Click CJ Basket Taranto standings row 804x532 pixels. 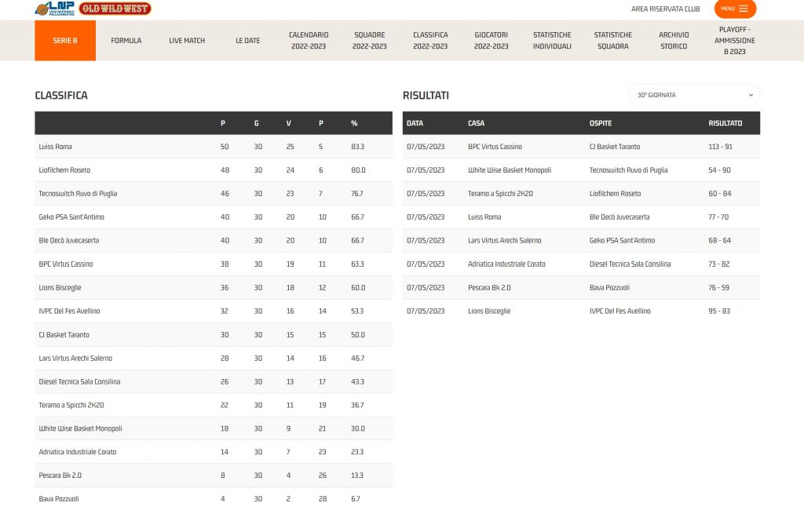tap(214, 335)
